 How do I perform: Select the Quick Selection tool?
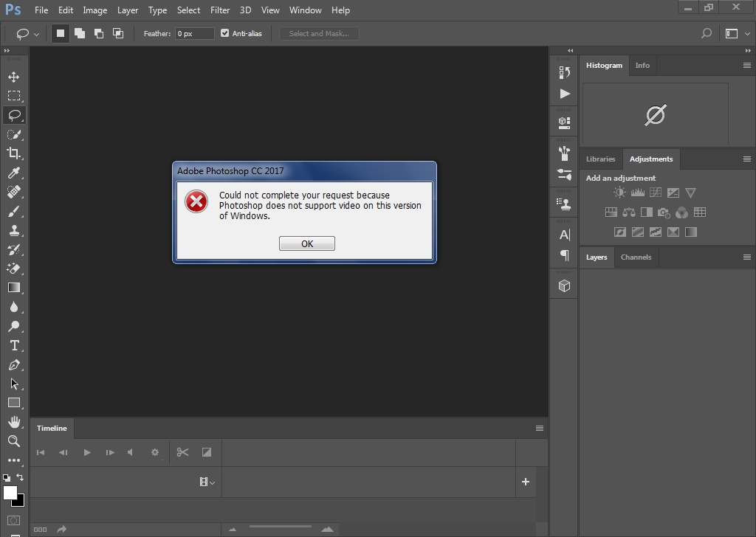tap(13, 134)
